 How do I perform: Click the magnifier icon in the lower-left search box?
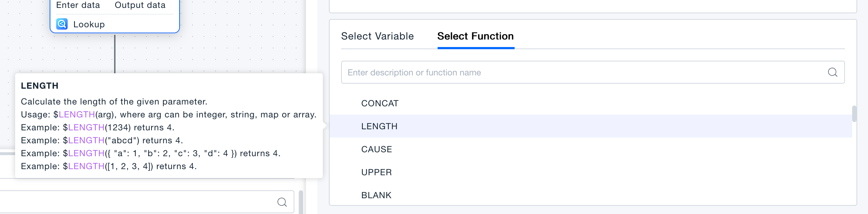[x=282, y=202]
